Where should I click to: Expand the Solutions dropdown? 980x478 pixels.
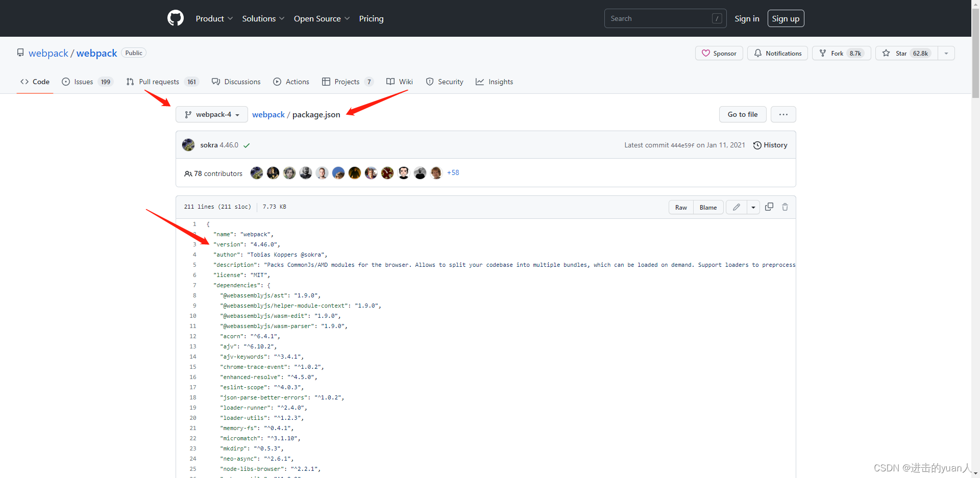(263, 18)
